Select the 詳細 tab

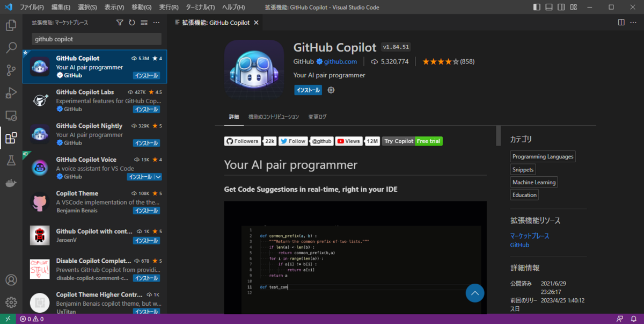coord(234,117)
